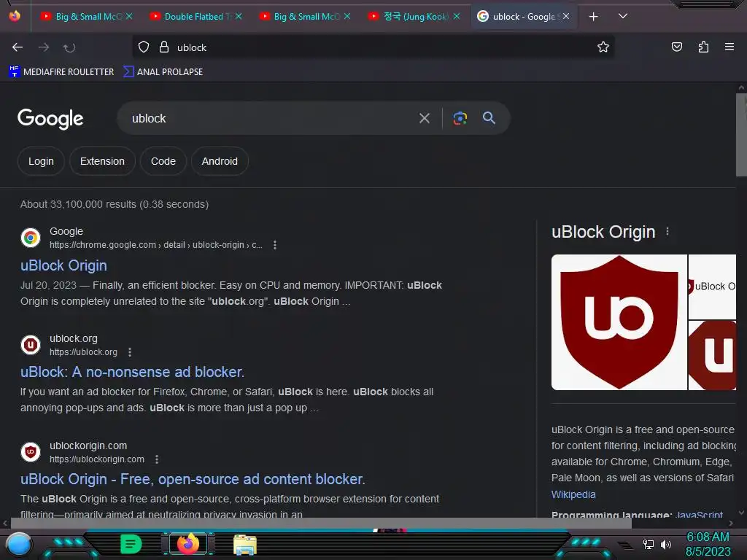Open the MEDIAFIRE ROULETTER bookmark
This screenshot has width=747, height=560.
tap(61, 72)
